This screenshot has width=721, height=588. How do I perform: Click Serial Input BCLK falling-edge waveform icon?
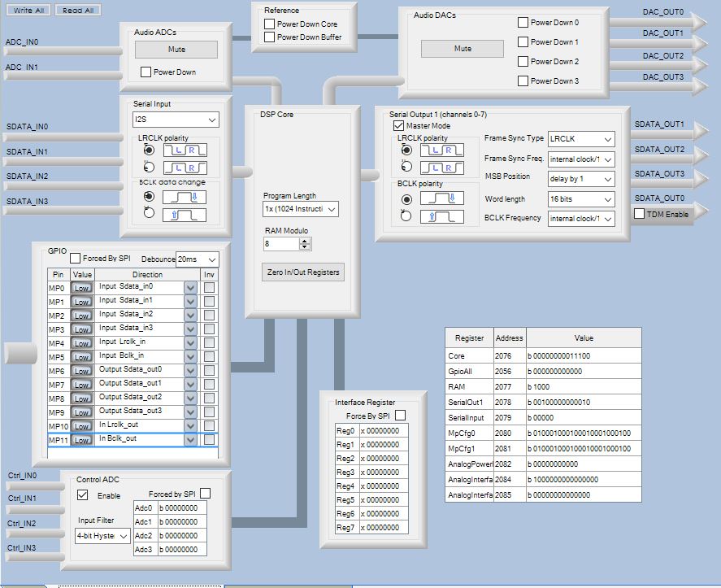point(185,198)
